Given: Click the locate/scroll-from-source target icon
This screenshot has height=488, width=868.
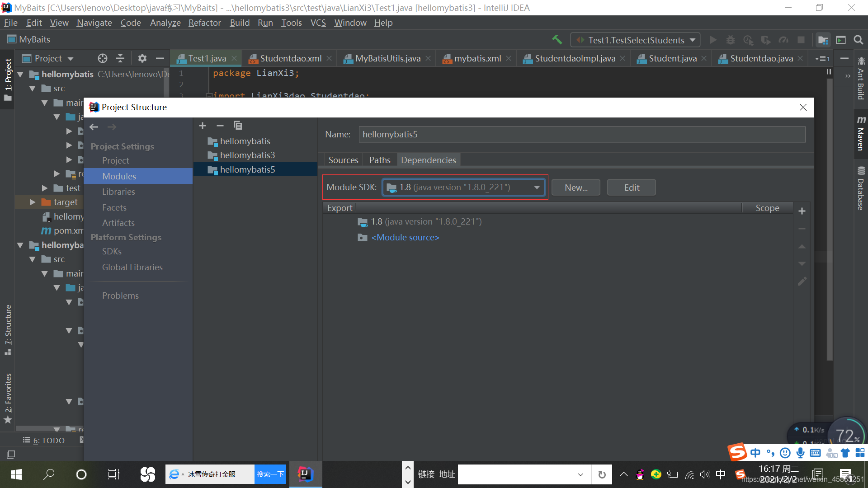Looking at the screenshot, I should coord(103,58).
